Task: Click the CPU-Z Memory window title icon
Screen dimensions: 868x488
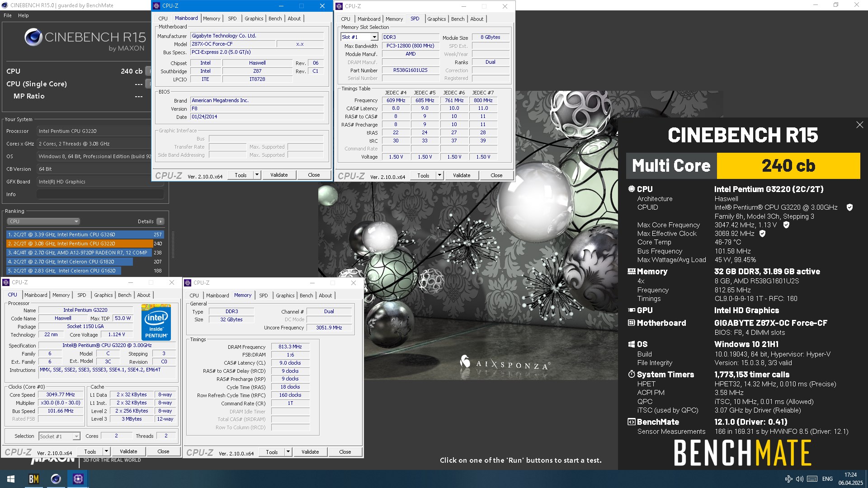Action: [188, 283]
